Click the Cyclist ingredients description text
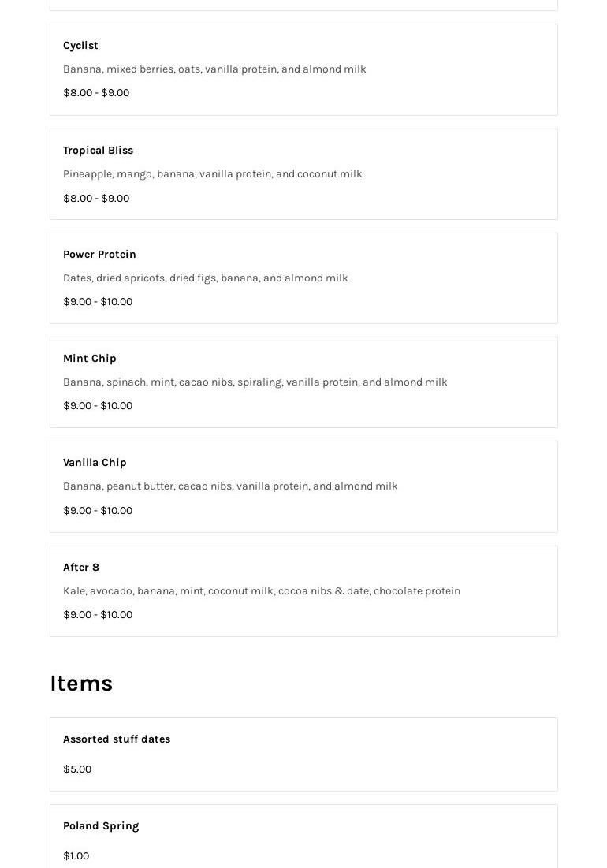Viewport: 607px width, 868px height. point(214,69)
